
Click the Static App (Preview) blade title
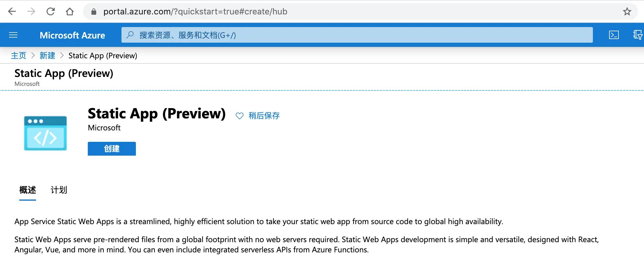(64, 73)
